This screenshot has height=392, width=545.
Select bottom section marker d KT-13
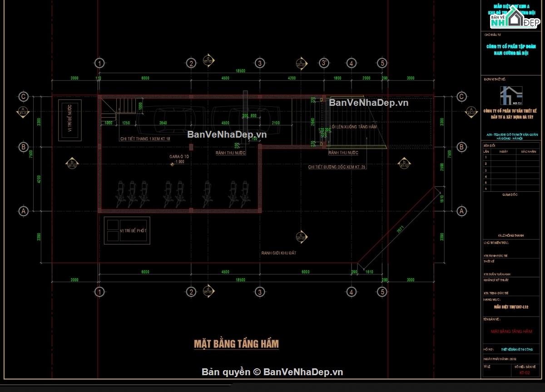[x=208, y=291]
